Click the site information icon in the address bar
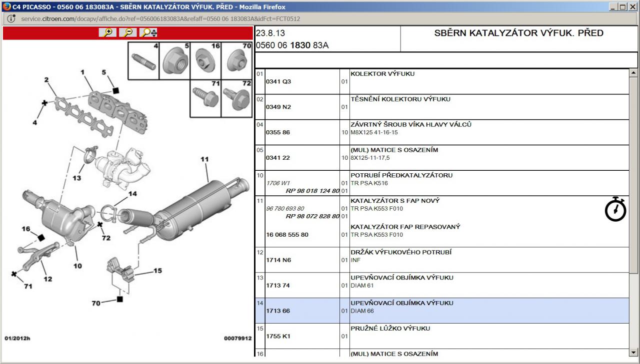Screen dimensions: 640x364 click(11, 18)
